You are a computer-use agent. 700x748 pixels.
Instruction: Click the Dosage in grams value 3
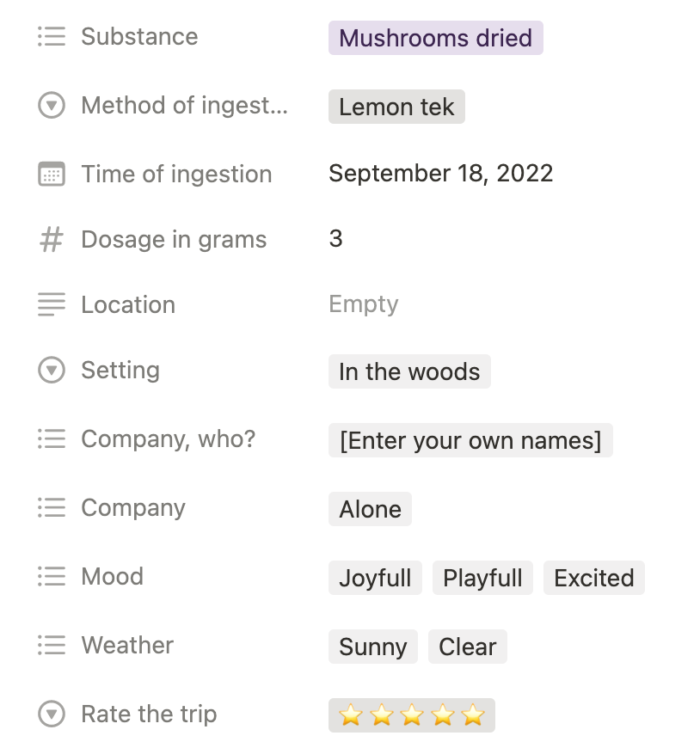[336, 239]
